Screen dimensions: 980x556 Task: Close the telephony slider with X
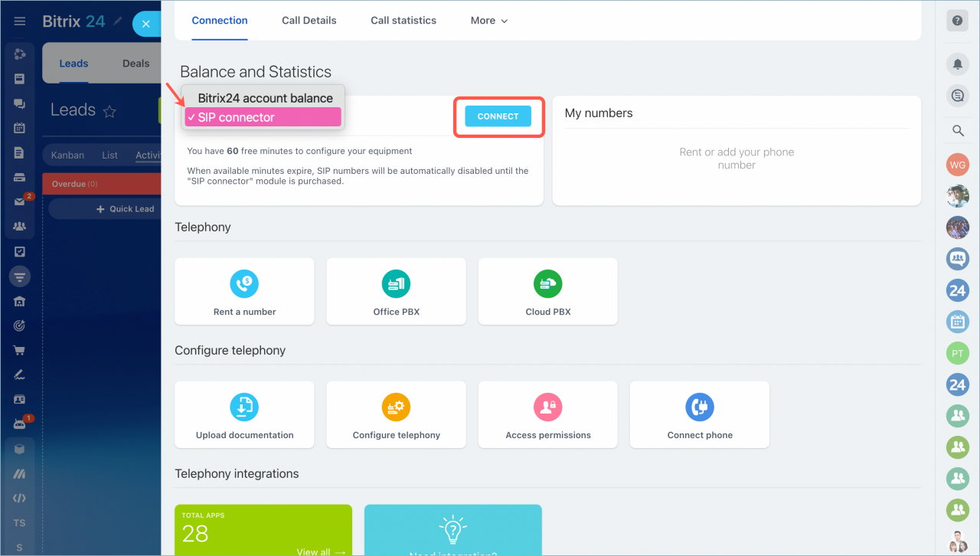pyautogui.click(x=146, y=24)
